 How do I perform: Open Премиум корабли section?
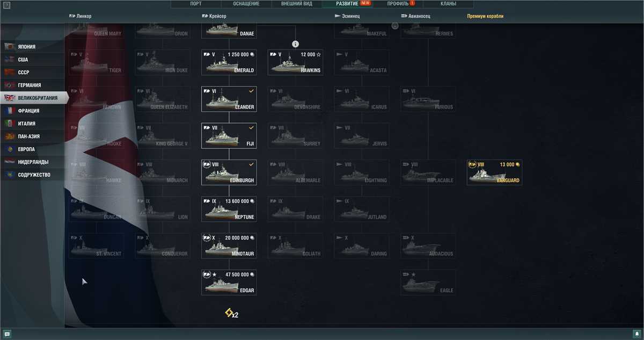485,16
